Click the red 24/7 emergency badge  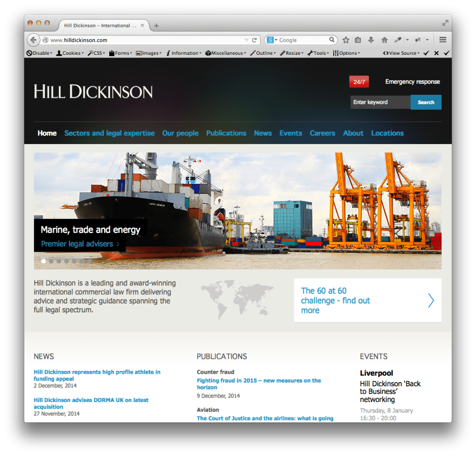coord(358,81)
